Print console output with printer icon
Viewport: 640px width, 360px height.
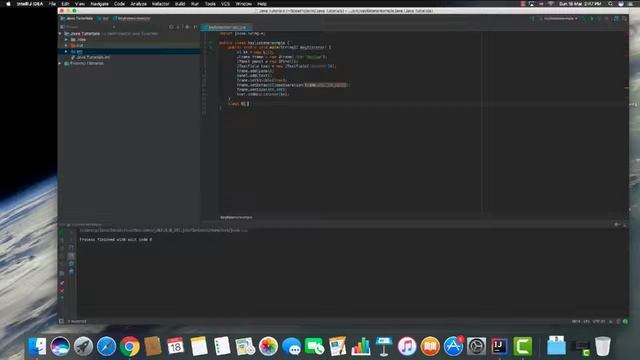(x=71, y=264)
